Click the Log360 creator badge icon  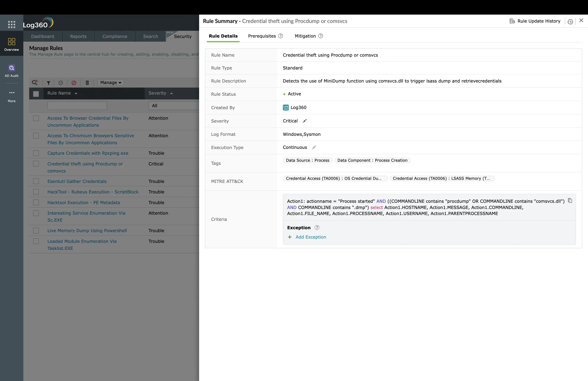pos(286,108)
